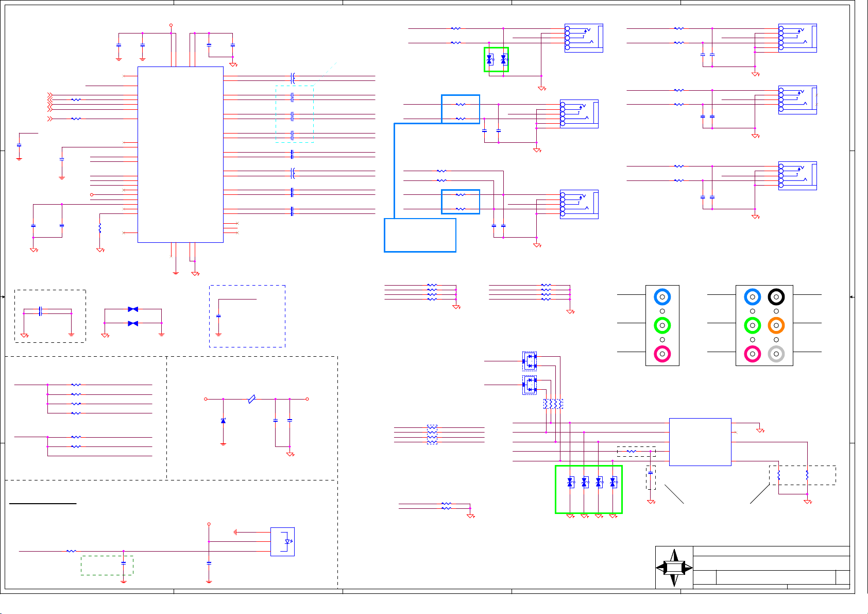Click the Zener diode in power filter section
This screenshot has width=868, height=614.
coord(223,421)
